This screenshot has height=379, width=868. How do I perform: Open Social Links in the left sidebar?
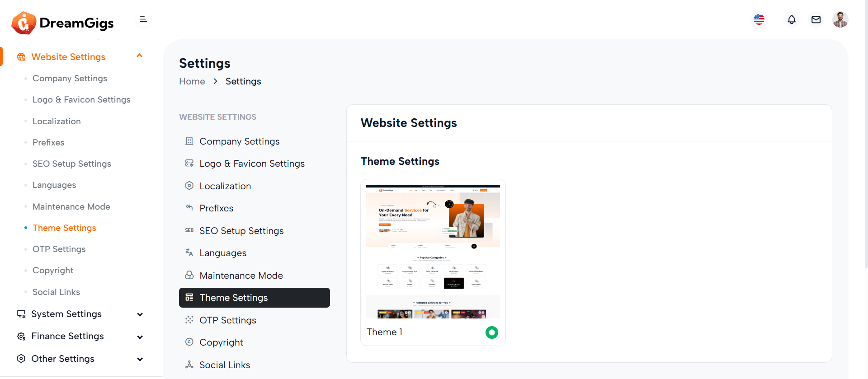56,292
